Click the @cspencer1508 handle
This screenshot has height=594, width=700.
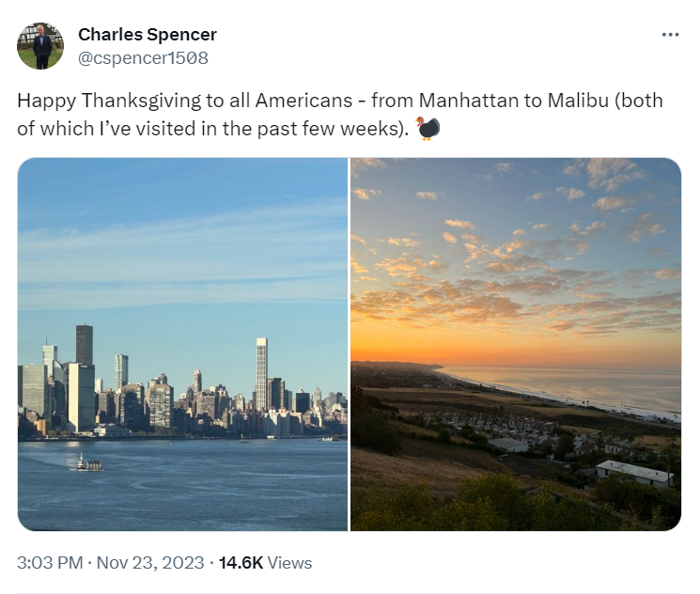click(143, 58)
